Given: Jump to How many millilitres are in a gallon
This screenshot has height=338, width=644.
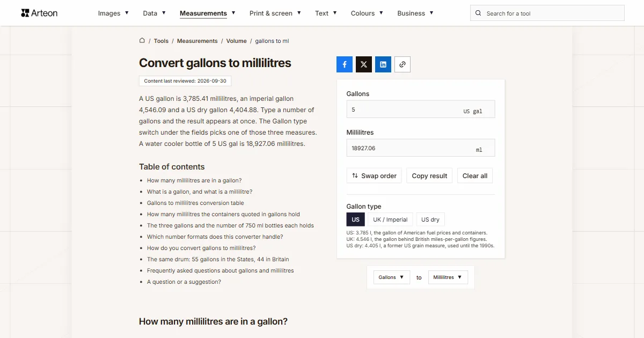Looking at the screenshot, I should coord(194,180).
